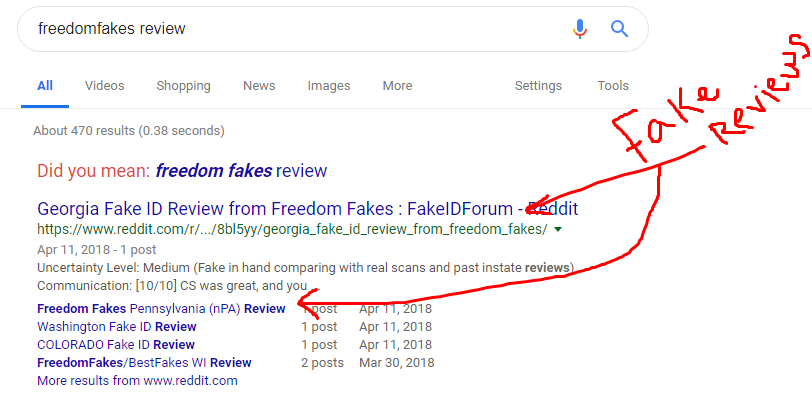Click the blue magnifying glass search icon
The image size is (812, 407).
click(x=619, y=28)
